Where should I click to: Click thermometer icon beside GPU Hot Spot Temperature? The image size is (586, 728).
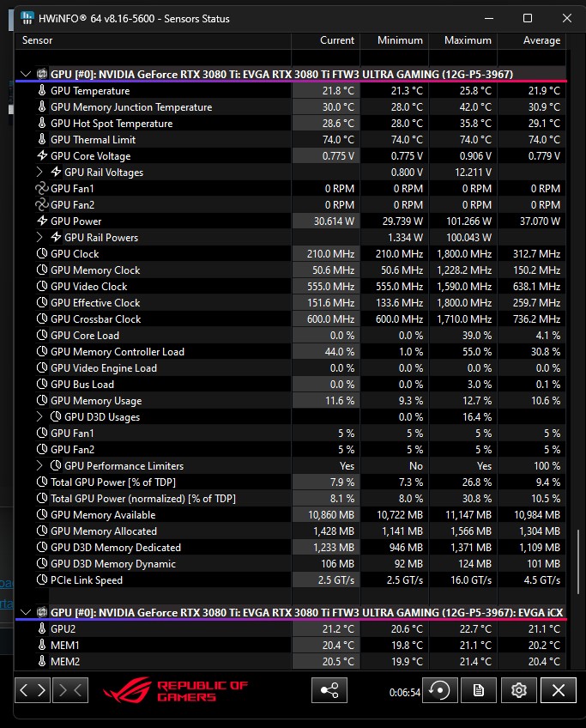(x=42, y=123)
